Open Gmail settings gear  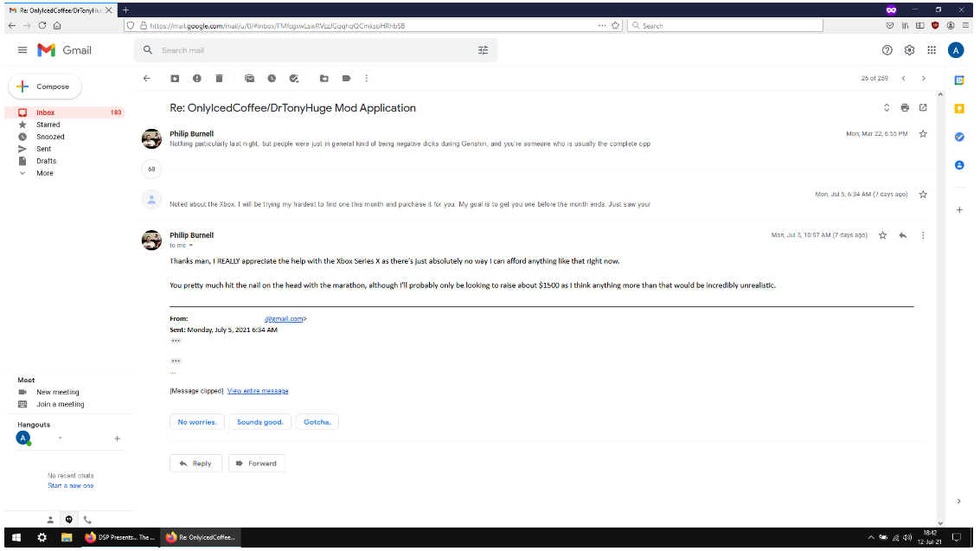(x=909, y=50)
